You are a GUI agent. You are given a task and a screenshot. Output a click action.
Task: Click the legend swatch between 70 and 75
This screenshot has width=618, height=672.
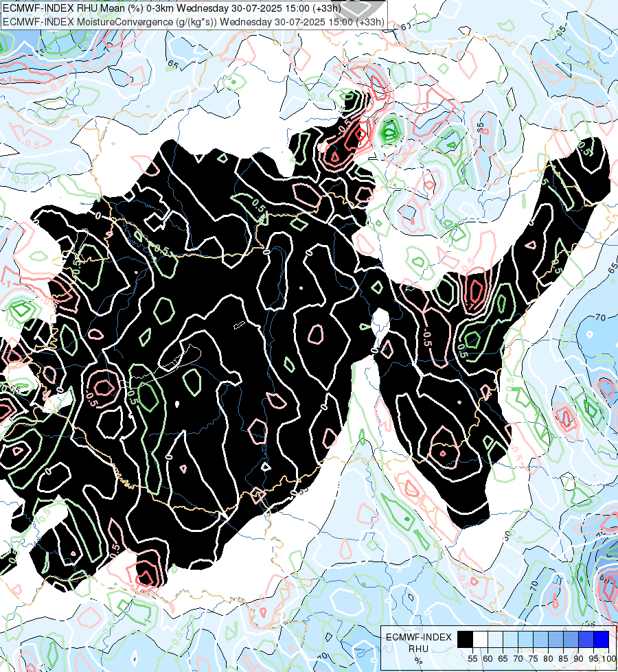(x=525, y=639)
